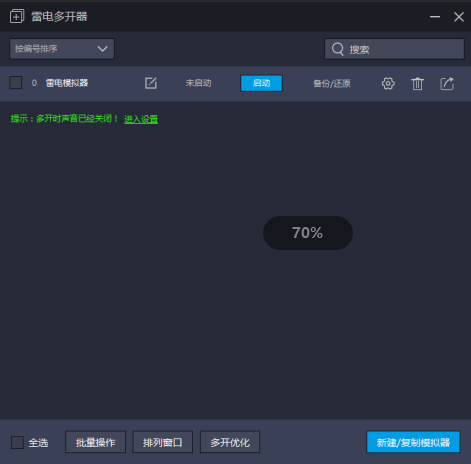471x464 pixels.
Task: Close the 雷电多开器 window
Action: coord(459,17)
